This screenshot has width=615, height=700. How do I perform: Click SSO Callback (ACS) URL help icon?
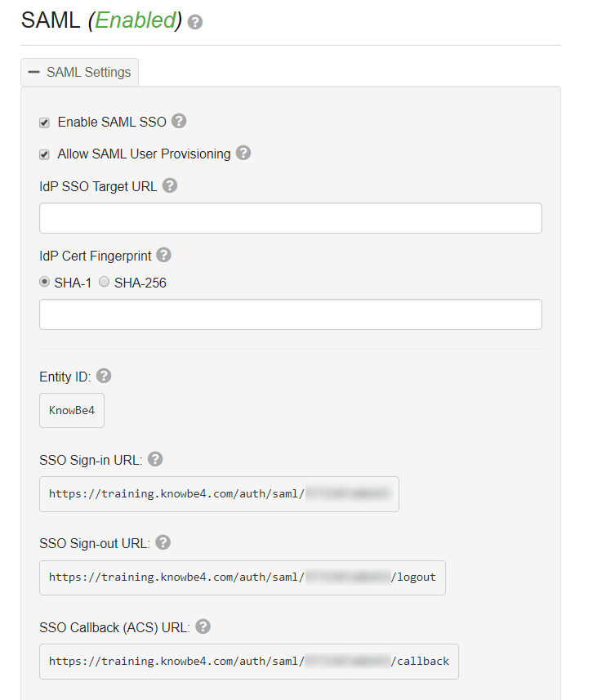point(203,626)
